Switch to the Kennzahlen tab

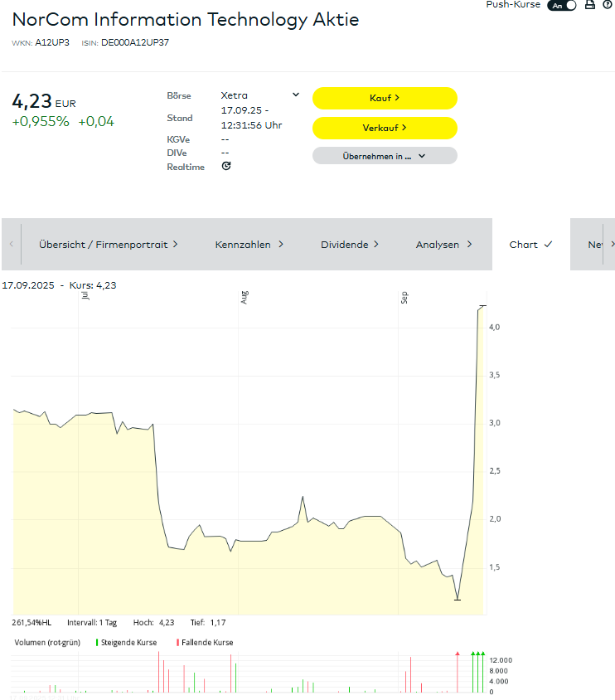[x=249, y=245]
